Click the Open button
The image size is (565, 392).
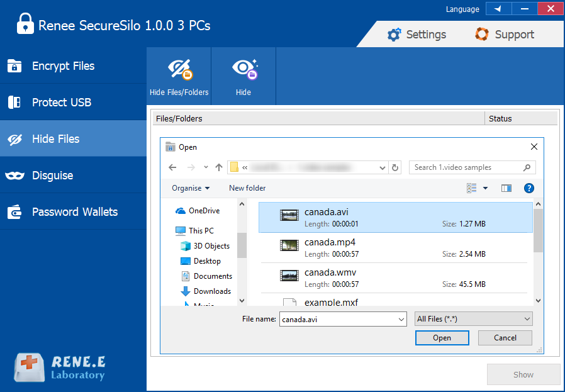(x=442, y=338)
